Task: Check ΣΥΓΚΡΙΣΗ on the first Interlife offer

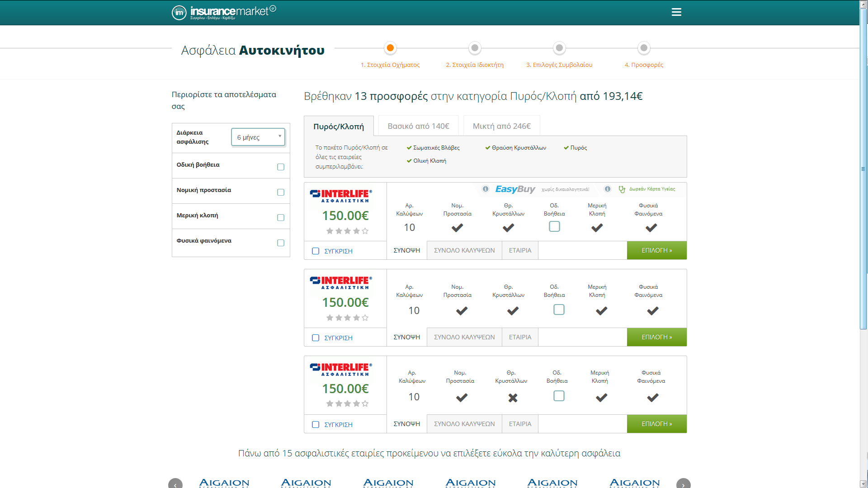Action: coord(316,250)
